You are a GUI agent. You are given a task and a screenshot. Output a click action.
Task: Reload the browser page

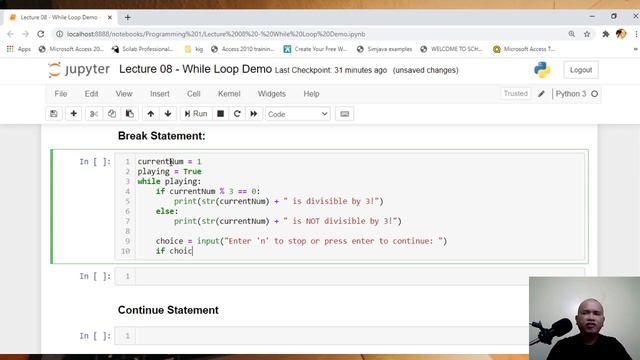coord(40,34)
